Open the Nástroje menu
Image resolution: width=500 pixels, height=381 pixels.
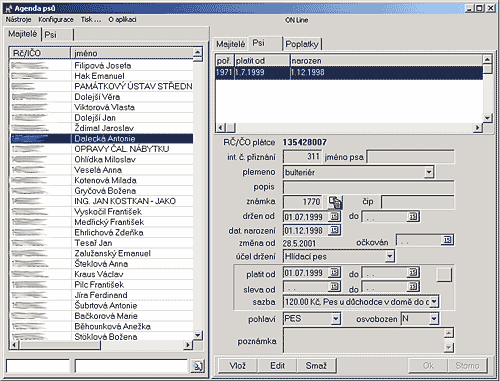[x=18, y=20]
